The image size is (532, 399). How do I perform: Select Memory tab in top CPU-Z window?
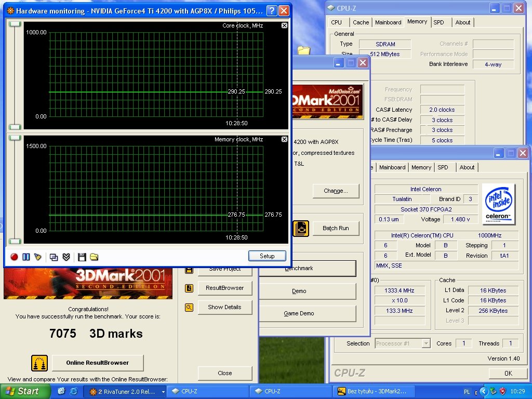(x=417, y=22)
